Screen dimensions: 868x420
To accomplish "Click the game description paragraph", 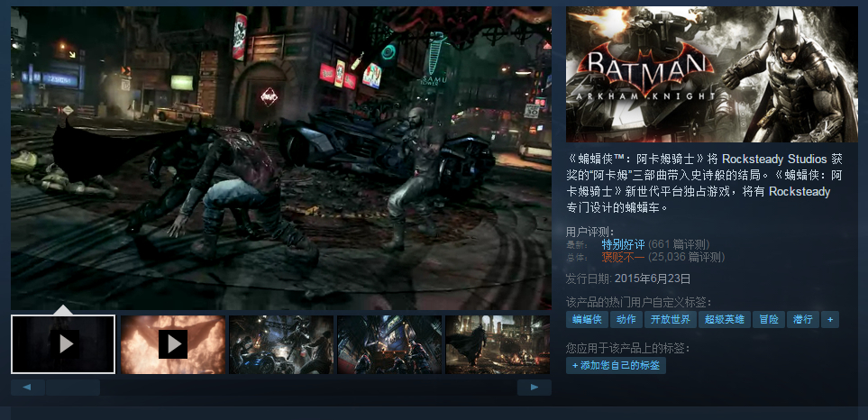I will [704, 183].
